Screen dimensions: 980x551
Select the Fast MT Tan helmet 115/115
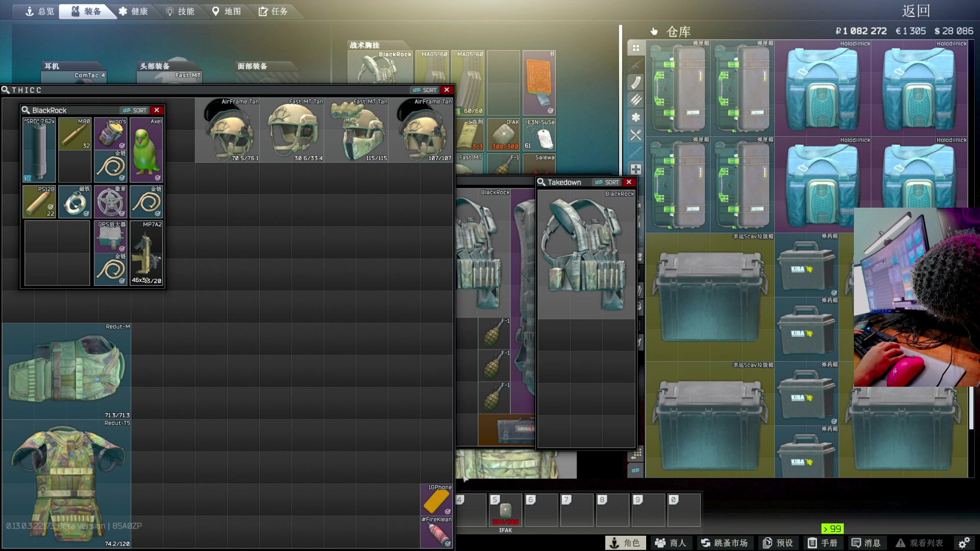point(356,130)
